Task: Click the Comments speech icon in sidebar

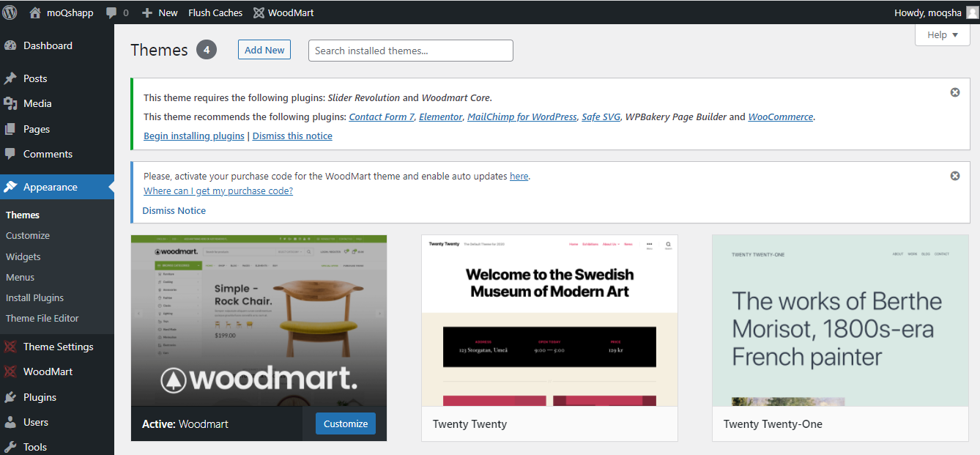Action: [x=10, y=154]
